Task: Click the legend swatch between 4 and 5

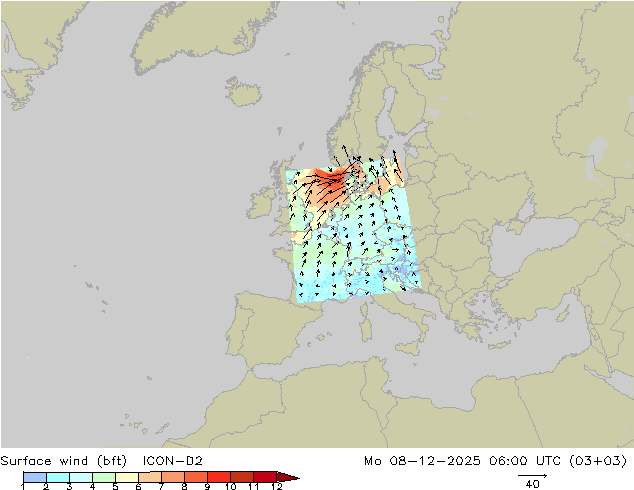Action: pos(104,477)
